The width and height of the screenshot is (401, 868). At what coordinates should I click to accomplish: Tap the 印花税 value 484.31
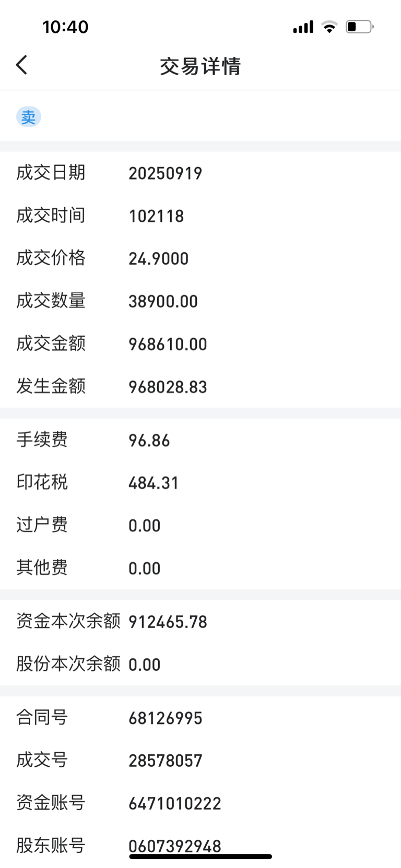pos(154,483)
